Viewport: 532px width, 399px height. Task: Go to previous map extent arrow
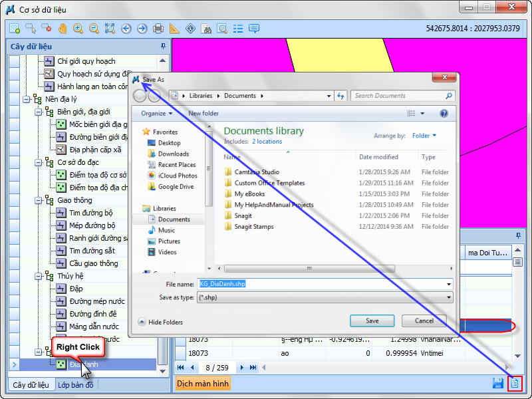(x=126, y=29)
